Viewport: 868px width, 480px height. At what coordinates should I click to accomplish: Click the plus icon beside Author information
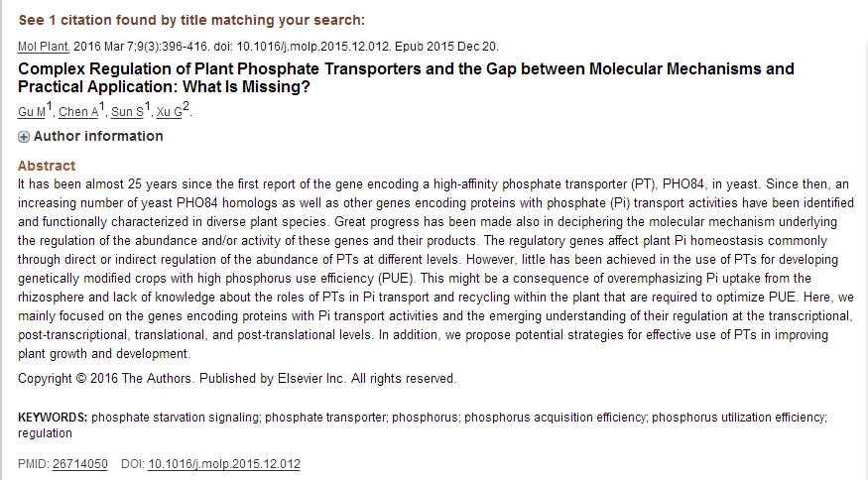[x=24, y=137]
